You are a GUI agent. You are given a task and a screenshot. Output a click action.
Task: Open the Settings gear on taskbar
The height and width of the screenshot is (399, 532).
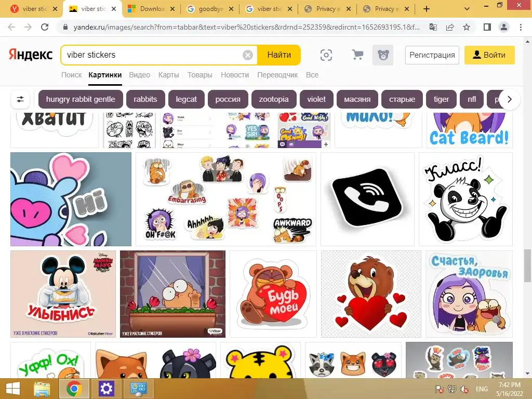106,389
